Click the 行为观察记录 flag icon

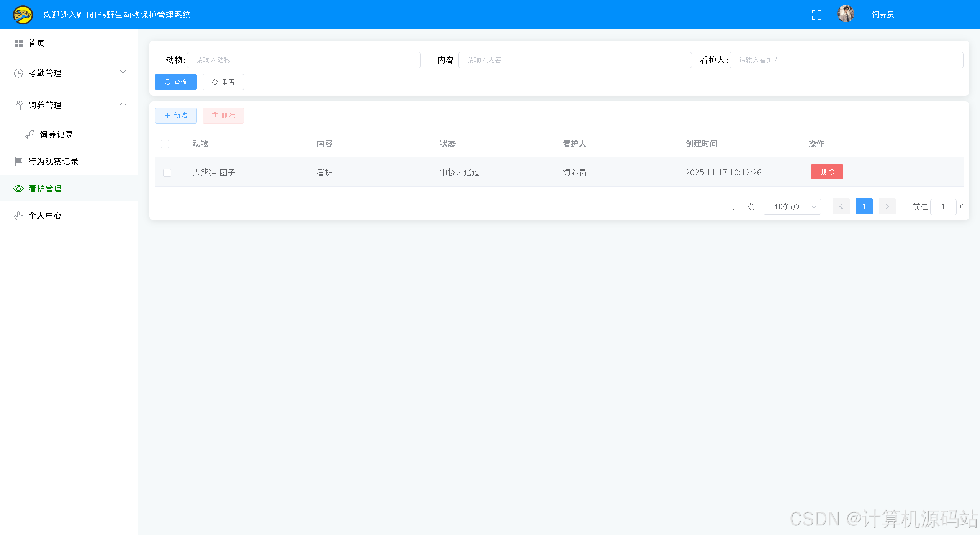18,161
